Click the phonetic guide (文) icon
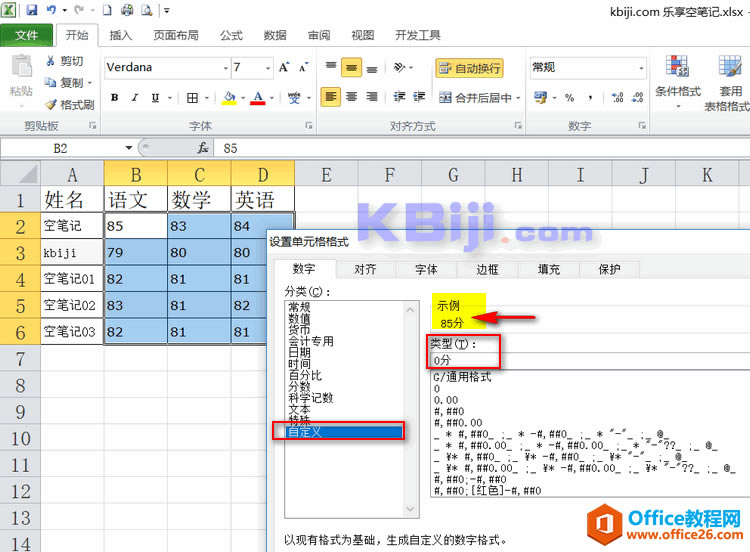Image resolution: width=750 pixels, height=552 pixels. coord(294,98)
